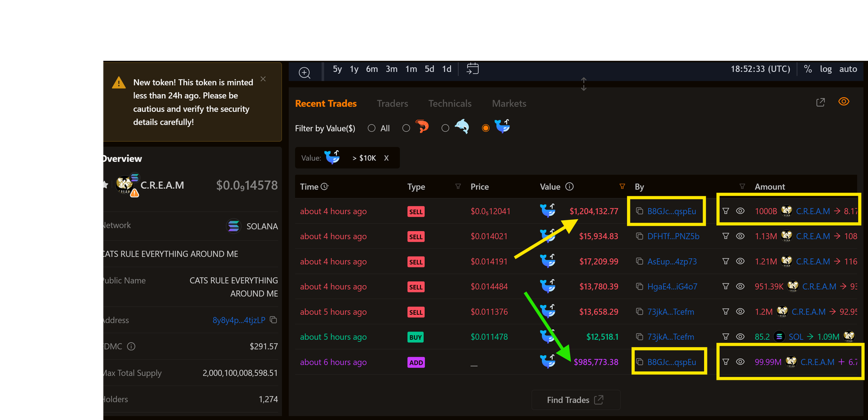Copy wallet address DFHTf...PNZ5b
Screen dimensions: 868x420
pyautogui.click(x=640, y=236)
